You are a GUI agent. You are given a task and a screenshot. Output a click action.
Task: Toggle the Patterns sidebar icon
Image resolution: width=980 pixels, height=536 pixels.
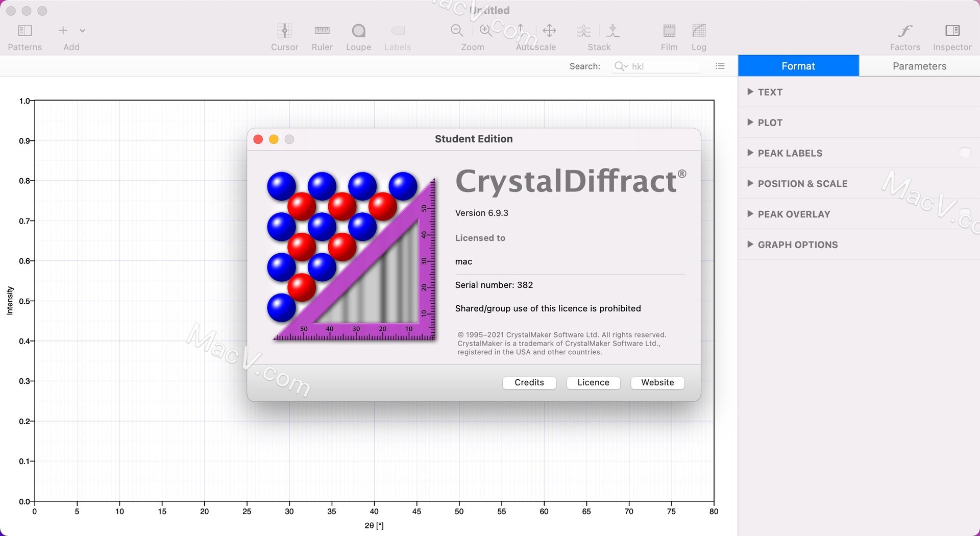tap(24, 31)
